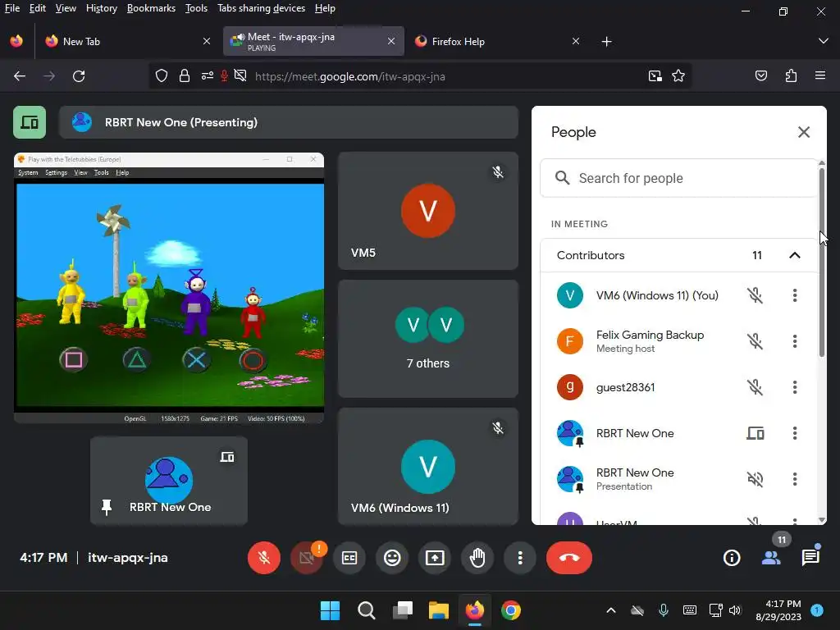Click blocked camera permission icon in address bar
840x630 pixels.
pyautogui.click(x=240, y=76)
